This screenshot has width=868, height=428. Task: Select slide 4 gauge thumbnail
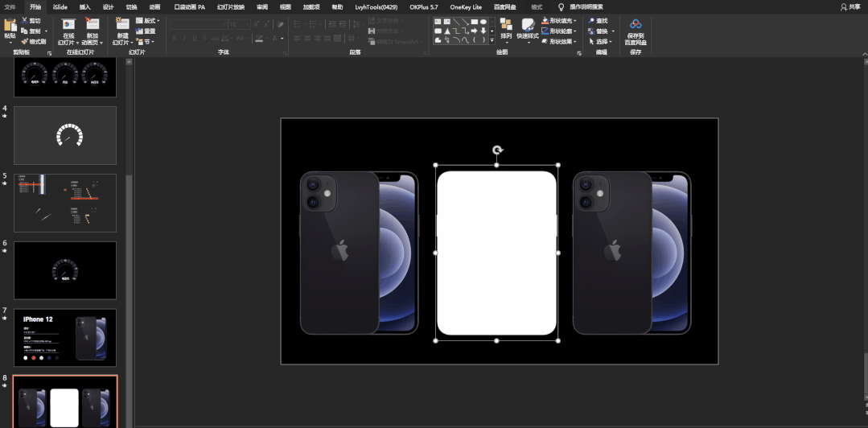[65, 136]
